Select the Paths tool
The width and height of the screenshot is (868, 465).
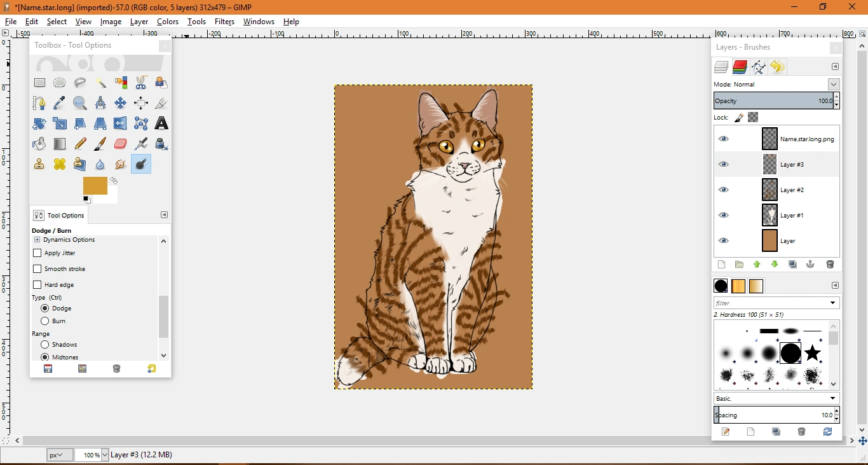(x=39, y=103)
